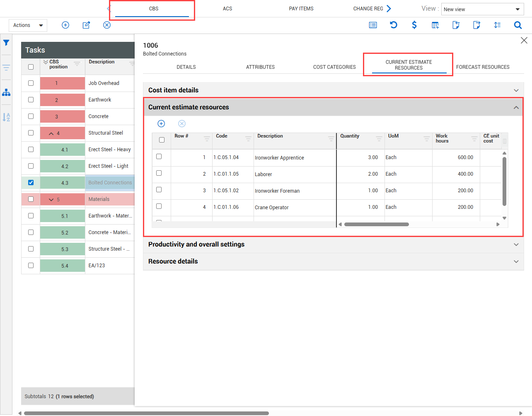This screenshot has height=416, width=532.
Task: Click the dollar sign currency icon
Action: tap(414, 25)
